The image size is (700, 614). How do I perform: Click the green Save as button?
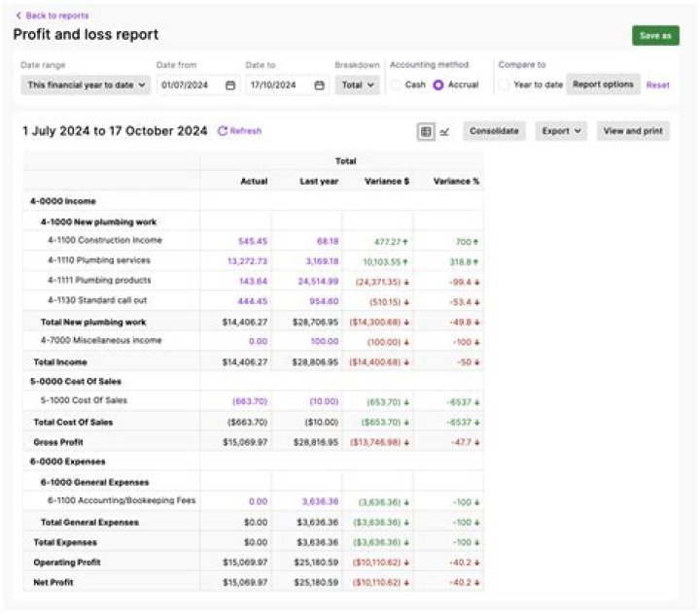pos(655,36)
